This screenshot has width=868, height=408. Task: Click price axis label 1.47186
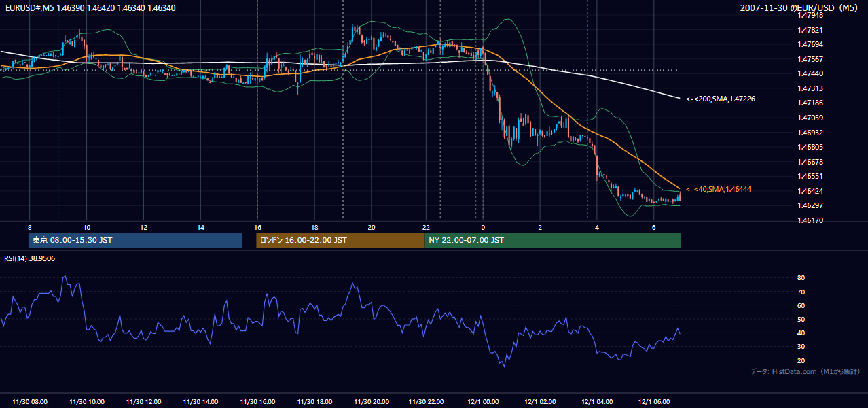pyautogui.click(x=810, y=103)
